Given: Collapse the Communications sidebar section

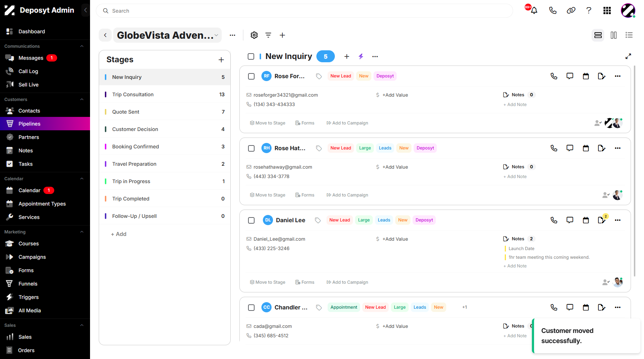Looking at the screenshot, I should [x=82, y=46].
